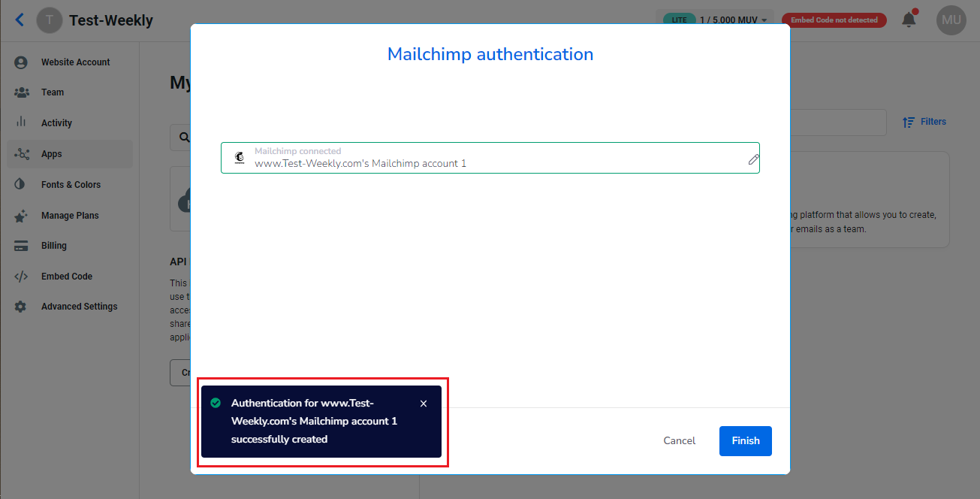
Task: Click the Advanced Settings gear icon
Action: point(21,307)
